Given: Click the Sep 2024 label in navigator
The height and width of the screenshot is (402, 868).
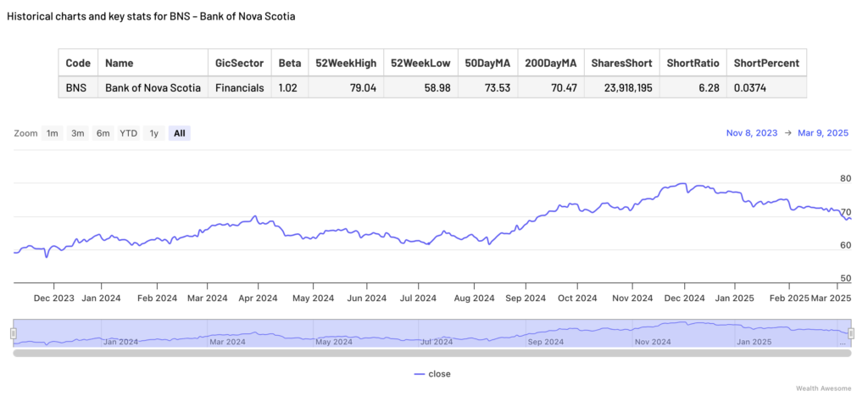Looking at the screenshot, I should pyautogui.click(x=547, y=342).
